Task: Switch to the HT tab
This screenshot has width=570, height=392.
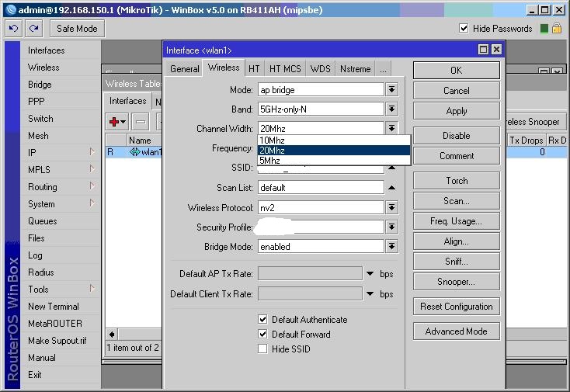Action: click(254, 68)
